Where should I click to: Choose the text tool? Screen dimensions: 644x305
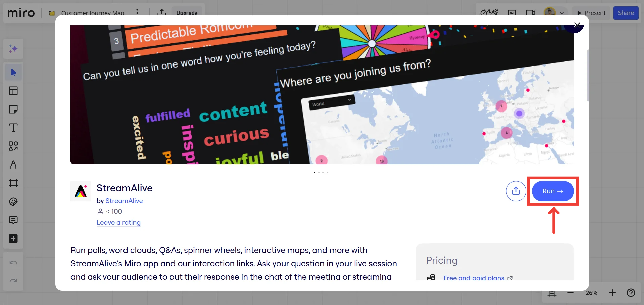tap(13, 128)
